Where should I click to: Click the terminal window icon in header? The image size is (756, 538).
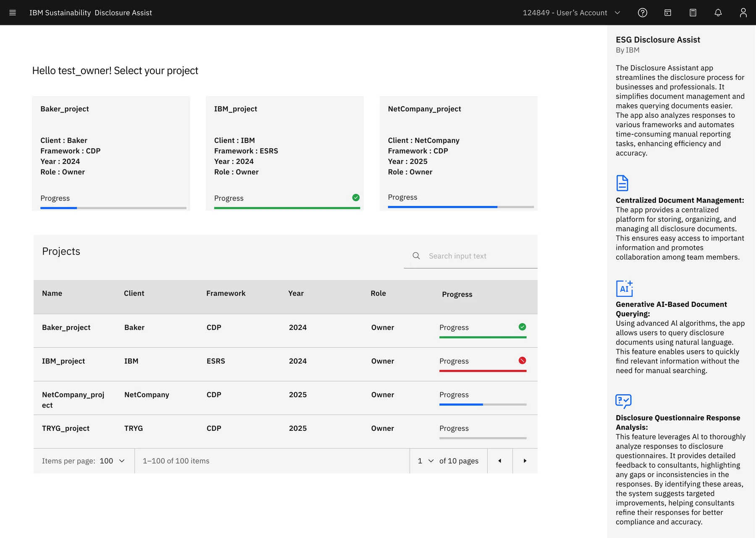click(668, 13)
